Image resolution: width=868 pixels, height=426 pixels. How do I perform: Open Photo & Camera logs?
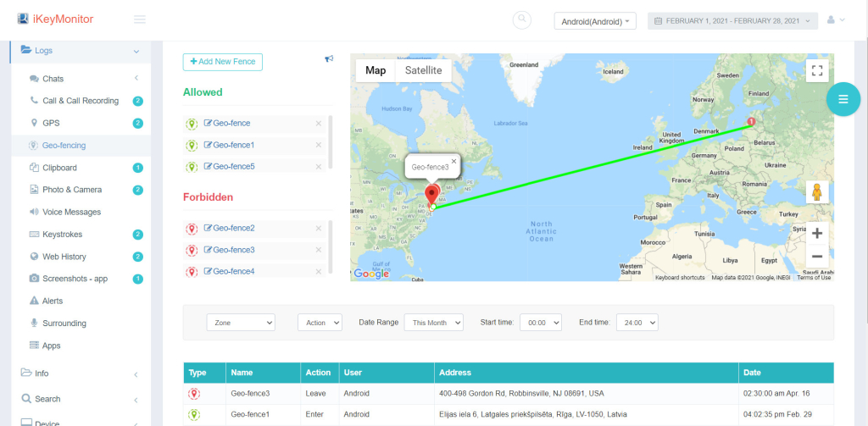click(81, 190)
